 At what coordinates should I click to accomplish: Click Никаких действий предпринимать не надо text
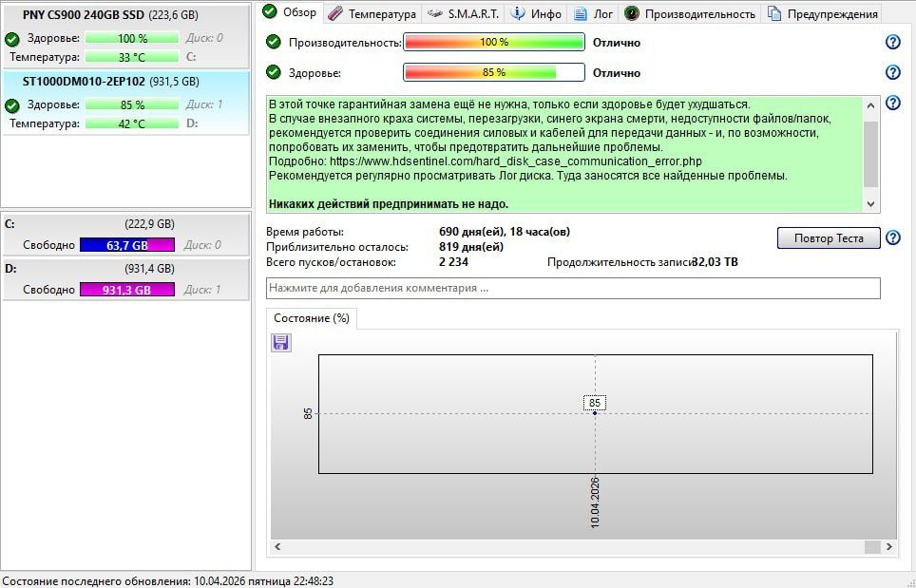coord(389,204)
